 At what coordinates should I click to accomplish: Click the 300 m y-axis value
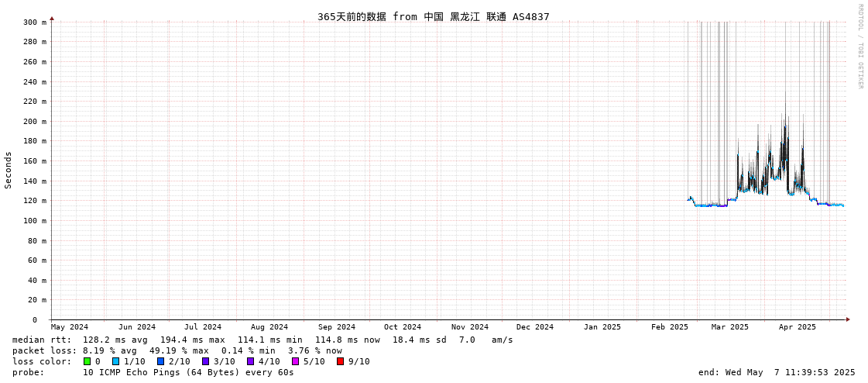click(35, 22)
